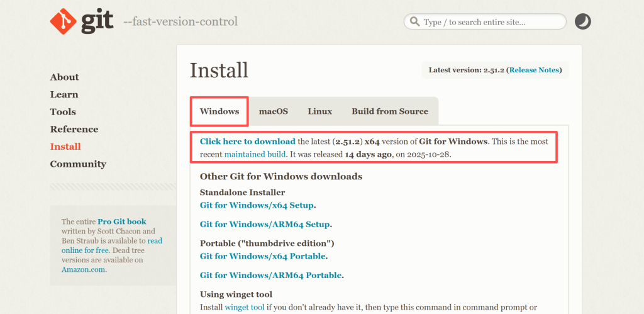Image resolution: width=644 pixels, height=314 pixels.
Task: Open the Pro Git book link
Action: pos(122,221)
